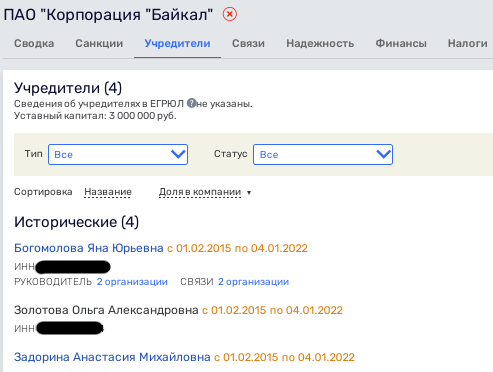Open Богомолова Яна Юрьевна profile link
Viewport: 493px width, 372px height.
(89, 248)
